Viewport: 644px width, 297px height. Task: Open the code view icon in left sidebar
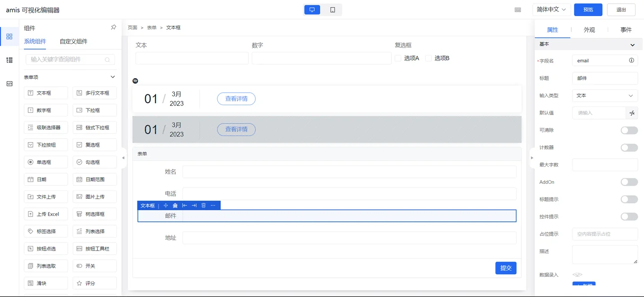click(9, 84)
